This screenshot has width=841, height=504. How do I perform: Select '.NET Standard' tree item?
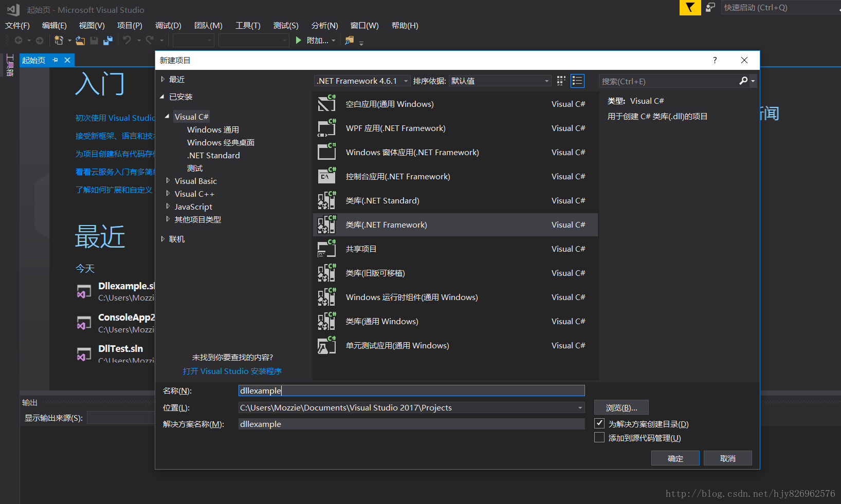click(x=213, y=155)
